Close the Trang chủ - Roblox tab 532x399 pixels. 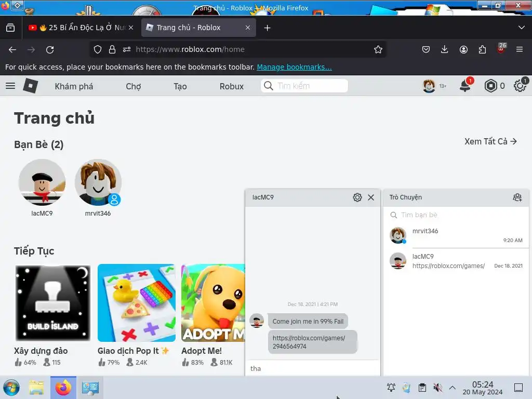(248, 28)
